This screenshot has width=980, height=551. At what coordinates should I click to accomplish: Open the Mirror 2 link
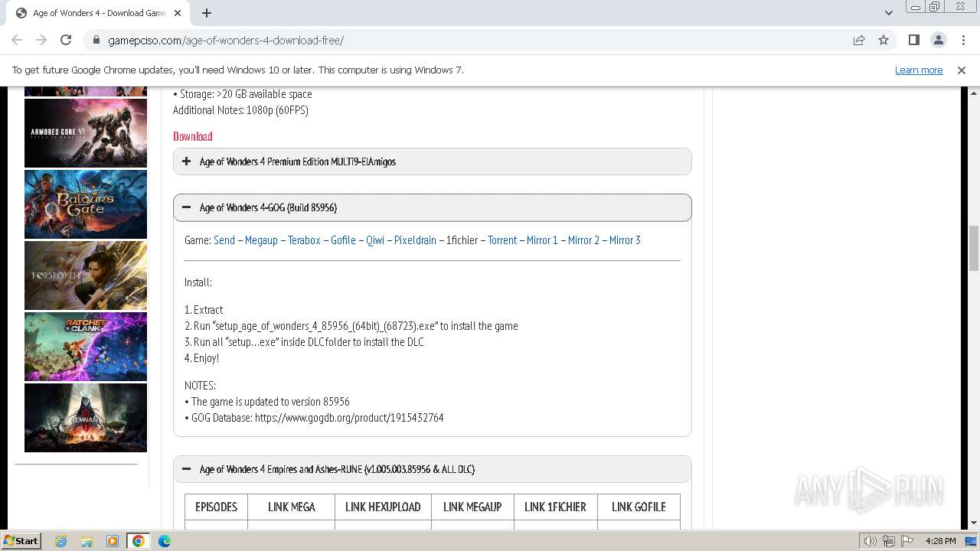click(583, 240)
